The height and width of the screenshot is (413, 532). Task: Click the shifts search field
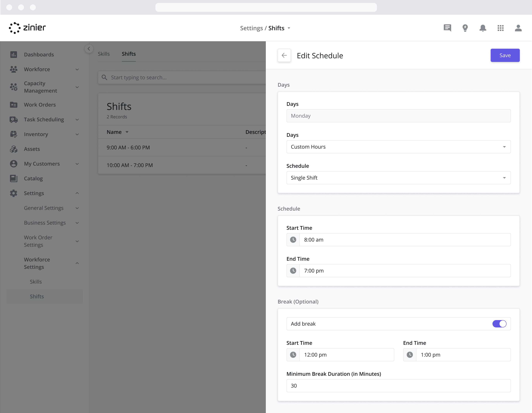click(182, 77)
